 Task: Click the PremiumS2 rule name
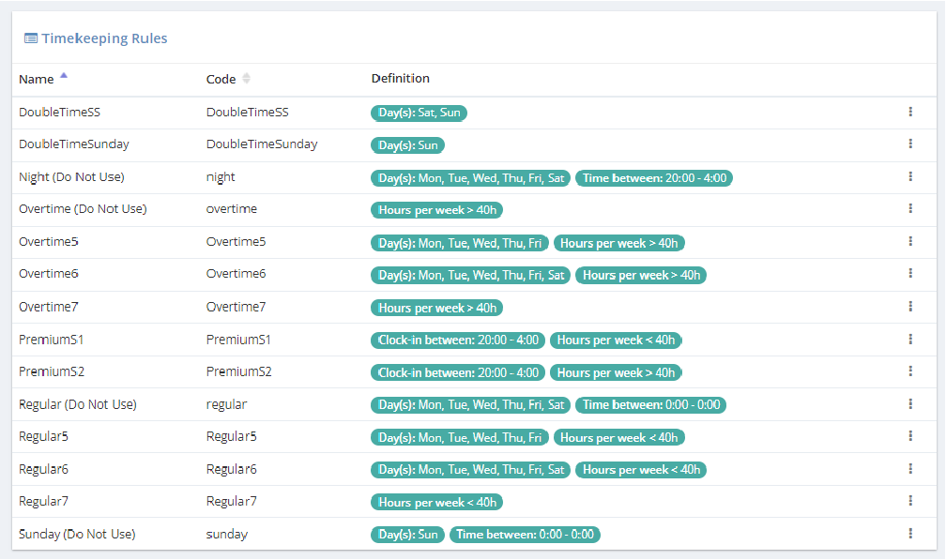tap(52, 371)
